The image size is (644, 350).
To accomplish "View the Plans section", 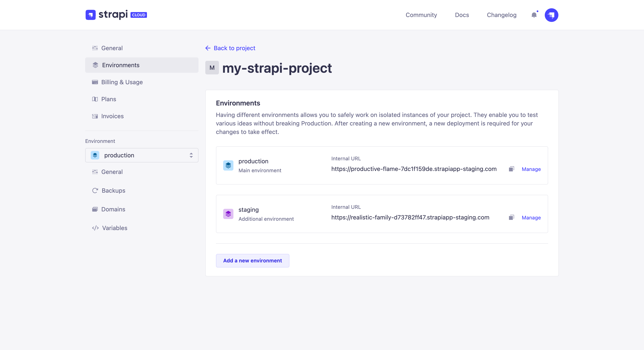I will pos(108,99).
